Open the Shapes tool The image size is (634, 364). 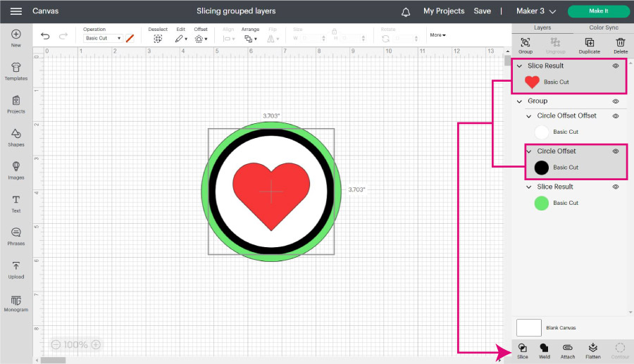15,138
